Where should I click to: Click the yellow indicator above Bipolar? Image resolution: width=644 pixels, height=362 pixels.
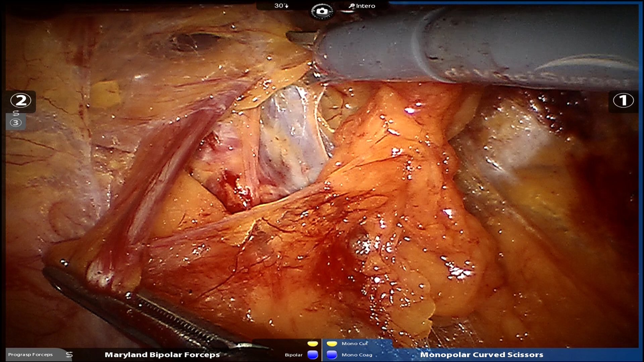pyautogui.click(x=313, y=344)
